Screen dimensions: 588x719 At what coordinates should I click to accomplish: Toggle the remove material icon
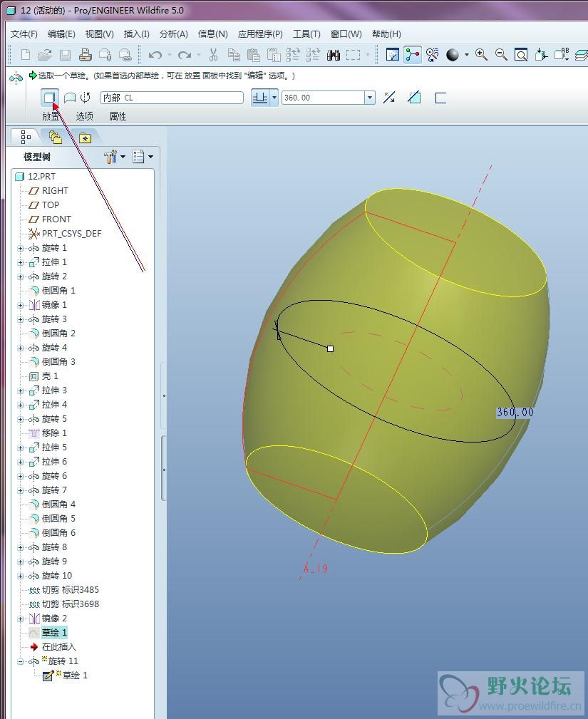point(414,97)
